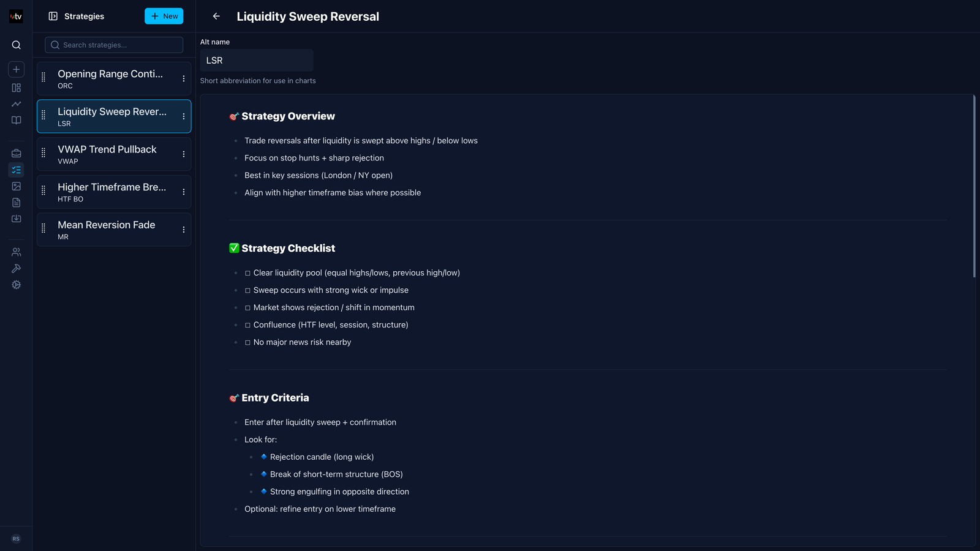Select the Higher Timeframe Breakout strategy
The height and width of the screenshot is (551, 980).
coord(111,192)
